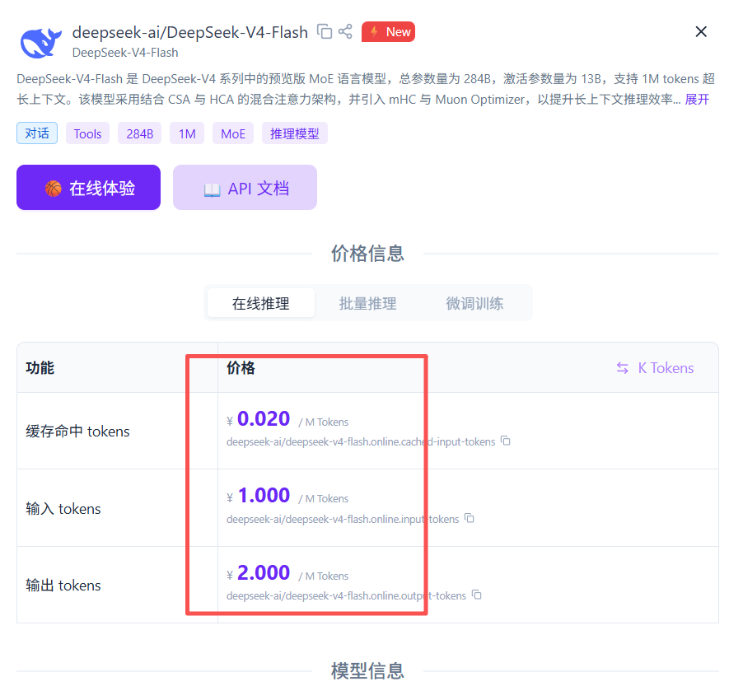Click the 价格信息 section heading
The height and width of the screenshot is (700, 729).
(367, 254)
